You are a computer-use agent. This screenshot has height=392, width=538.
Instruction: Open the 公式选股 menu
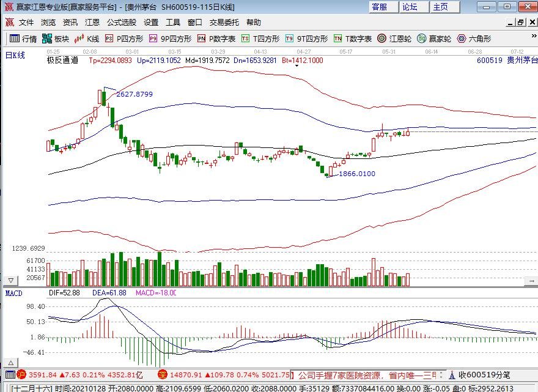coord(122,22)
